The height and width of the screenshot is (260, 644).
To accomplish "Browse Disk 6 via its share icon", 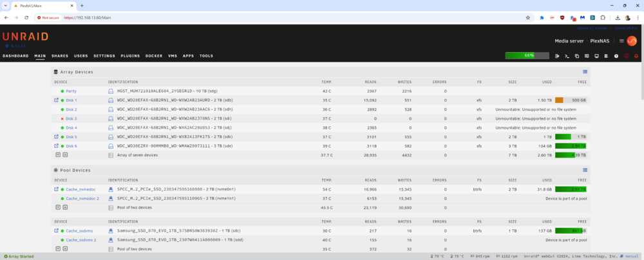I will pyautogui.click(x=56, y=146).
